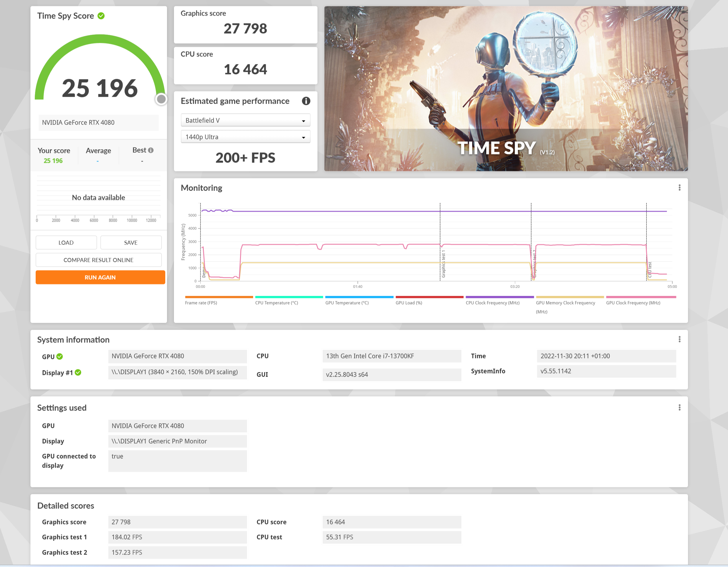Click the SAVE button
Image resolution: width=728 pixels, height=567 pixels.
[x=131, y=243]
